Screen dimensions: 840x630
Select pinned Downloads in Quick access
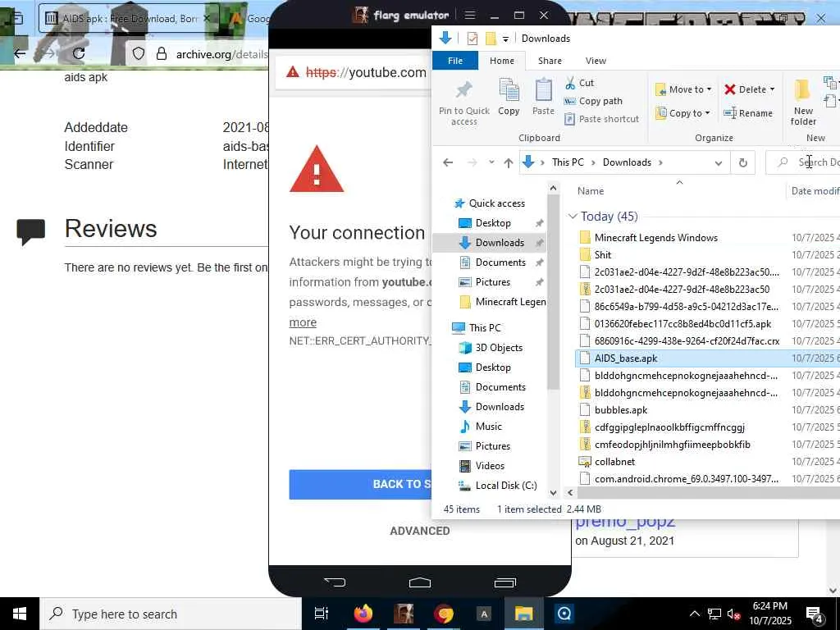(500, 243)
